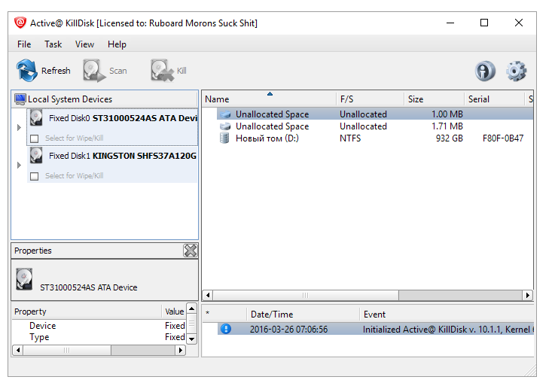Image resolution: width=555 pixels, height=392 pixels.
Task: Click the 932 GB size cell
Action: coord(449,138)
